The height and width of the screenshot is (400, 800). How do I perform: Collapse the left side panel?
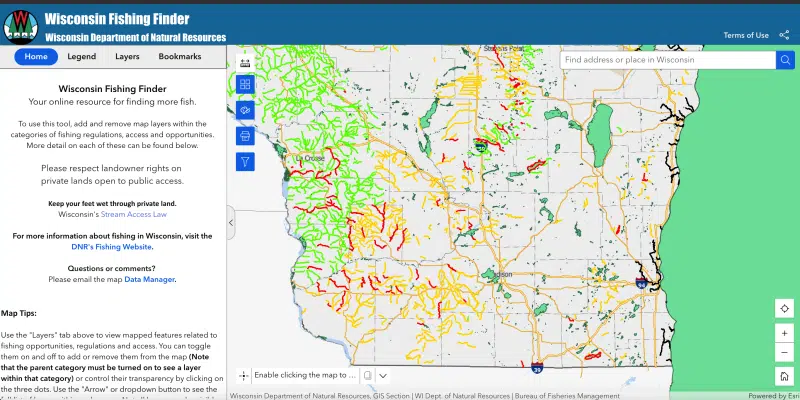tap(231, 222)
